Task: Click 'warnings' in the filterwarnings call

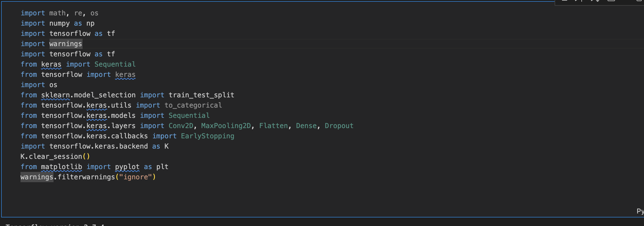Action: click(37, 177)
